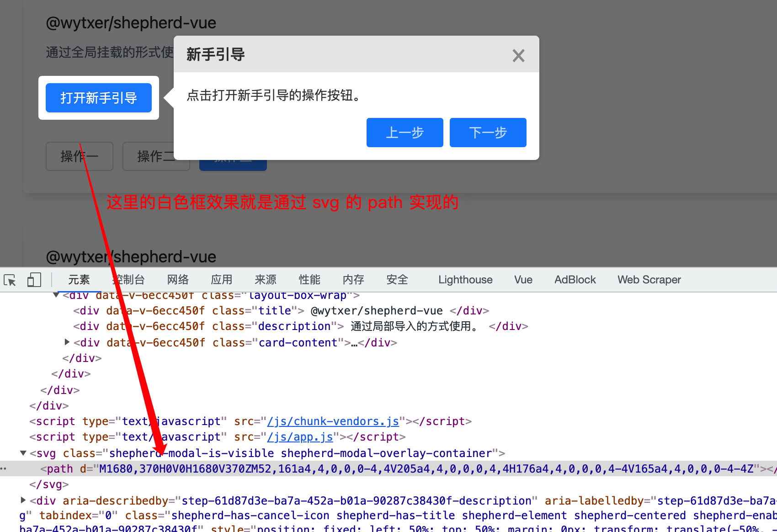Expand the step-61d87d3e div node
Image resolution: width=777 pixels, height=532 pixels.
23,500
